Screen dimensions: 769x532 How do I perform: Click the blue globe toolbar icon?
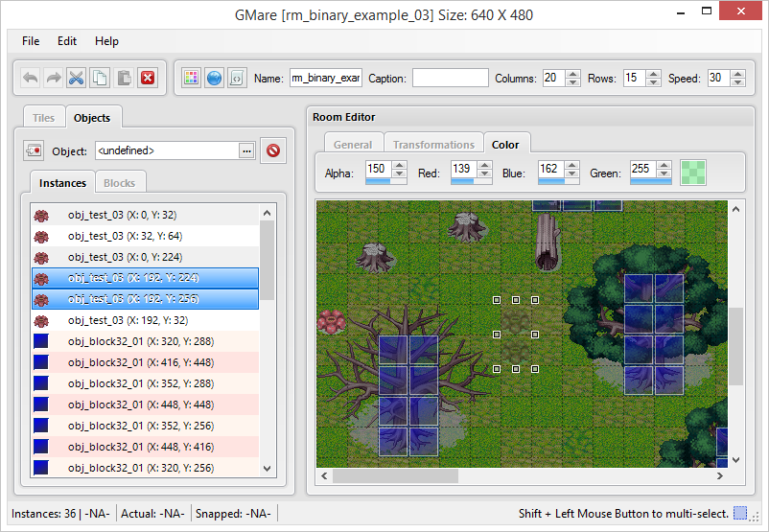pos(215,78)
